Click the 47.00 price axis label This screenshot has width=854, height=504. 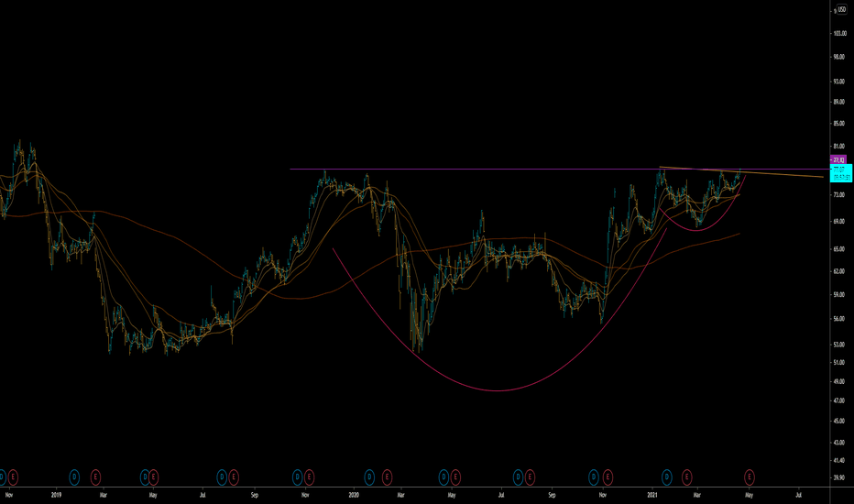(838, 400)
